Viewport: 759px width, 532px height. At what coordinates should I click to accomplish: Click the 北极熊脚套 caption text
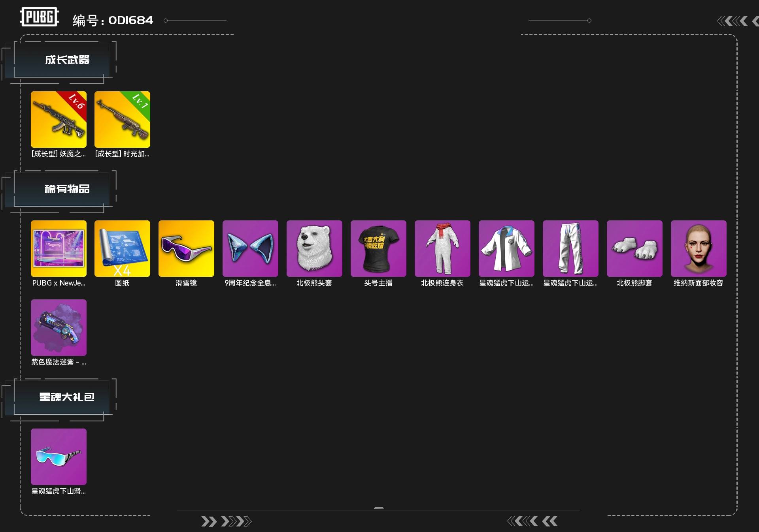634,283
